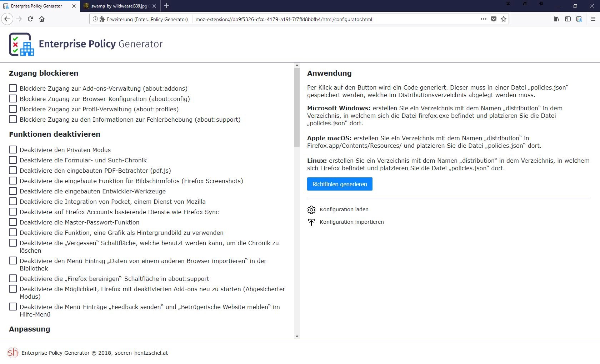Click Konfiguration laden
This screenshot has height=364, width=600.
coord(344,209)
